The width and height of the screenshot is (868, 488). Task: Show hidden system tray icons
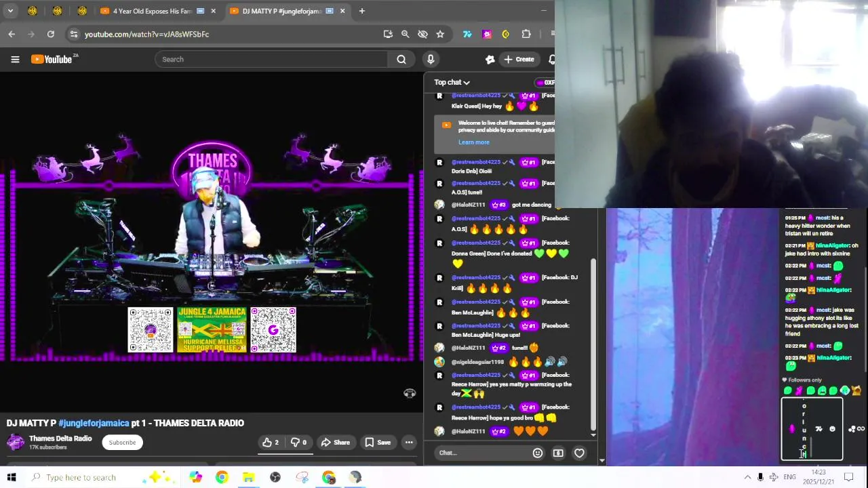tap(747, 477)
